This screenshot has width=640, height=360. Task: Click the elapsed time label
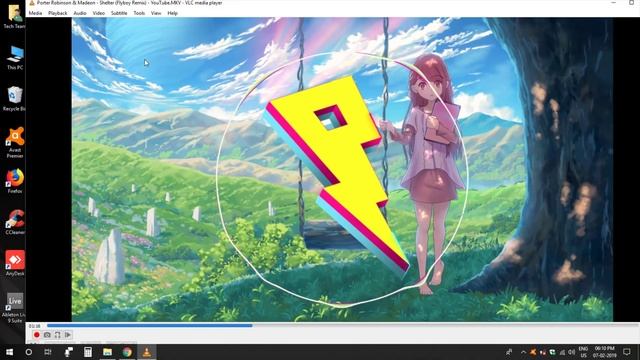[x=35, y=326]
